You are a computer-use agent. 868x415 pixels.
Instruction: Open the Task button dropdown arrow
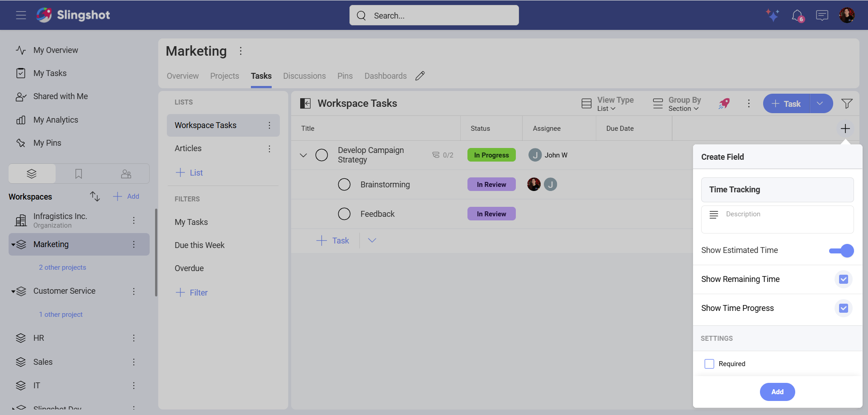click(x=820, y=104)
